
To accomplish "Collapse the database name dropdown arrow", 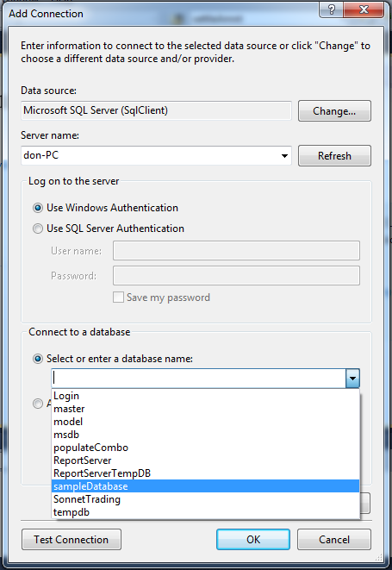I will [x=352, y=379].
